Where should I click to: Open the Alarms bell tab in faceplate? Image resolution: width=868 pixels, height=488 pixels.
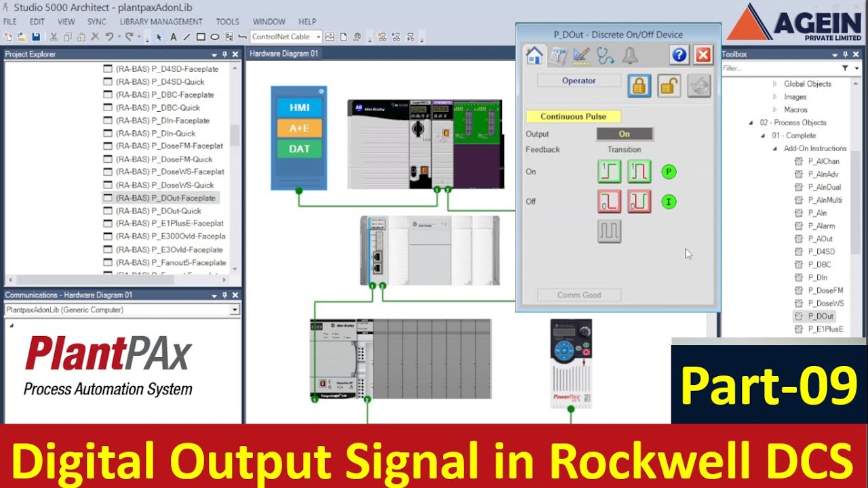[630, 56]
